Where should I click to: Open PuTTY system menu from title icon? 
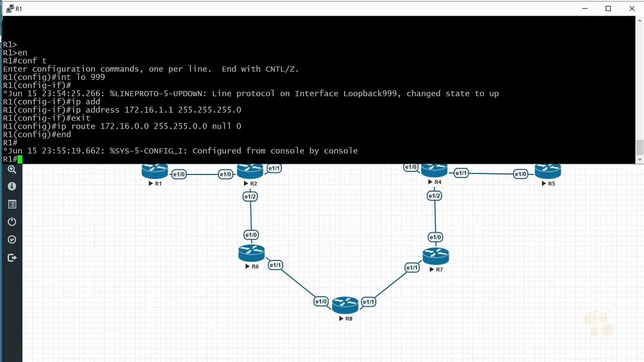point(9,9)
